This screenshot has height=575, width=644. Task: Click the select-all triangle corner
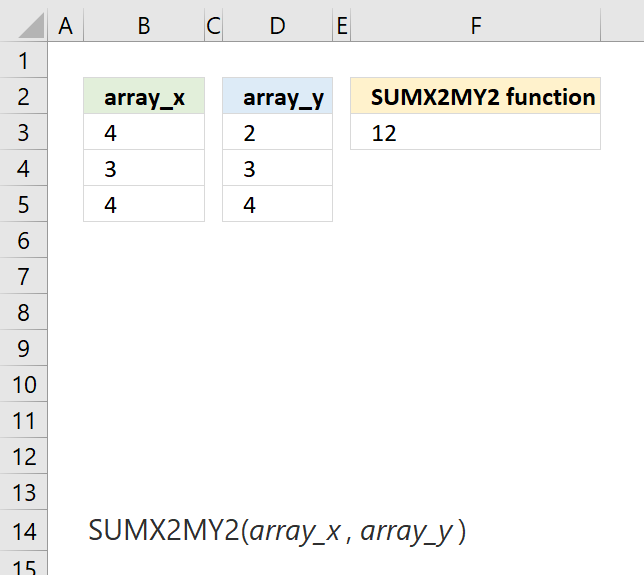(x=31, y=25)
